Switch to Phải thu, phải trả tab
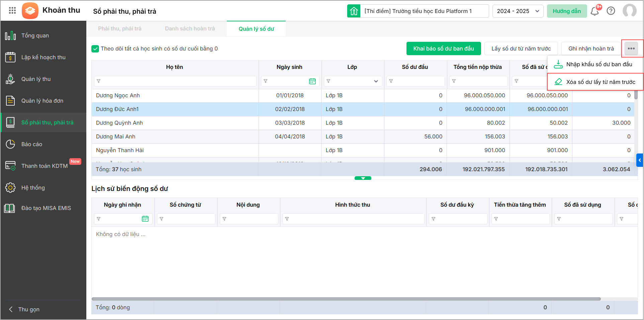The image size is (644, 320). [x=120, y=29]
